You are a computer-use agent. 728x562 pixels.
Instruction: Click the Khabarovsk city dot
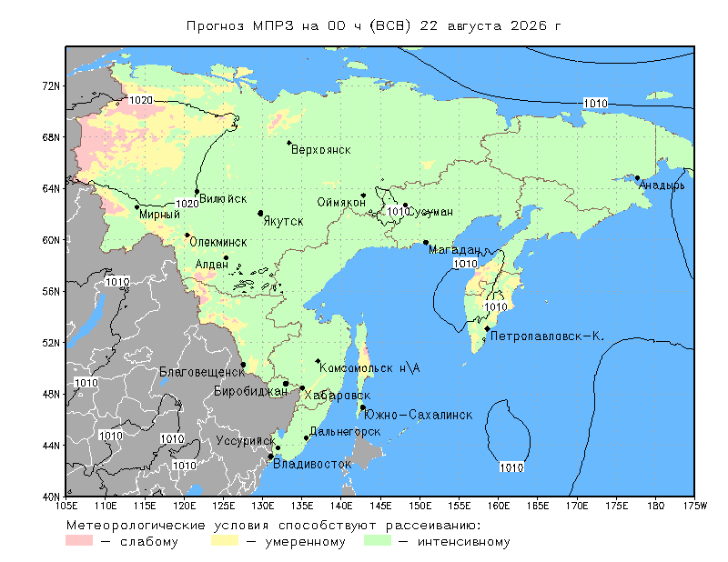(302, 388)
